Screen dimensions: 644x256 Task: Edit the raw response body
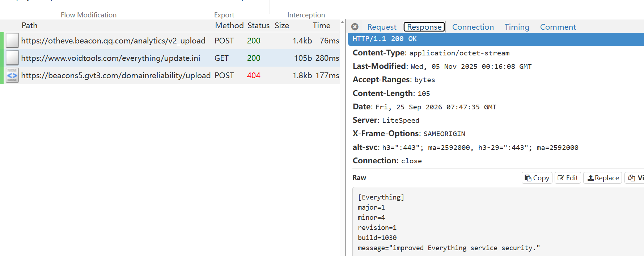tap(568, 178)
